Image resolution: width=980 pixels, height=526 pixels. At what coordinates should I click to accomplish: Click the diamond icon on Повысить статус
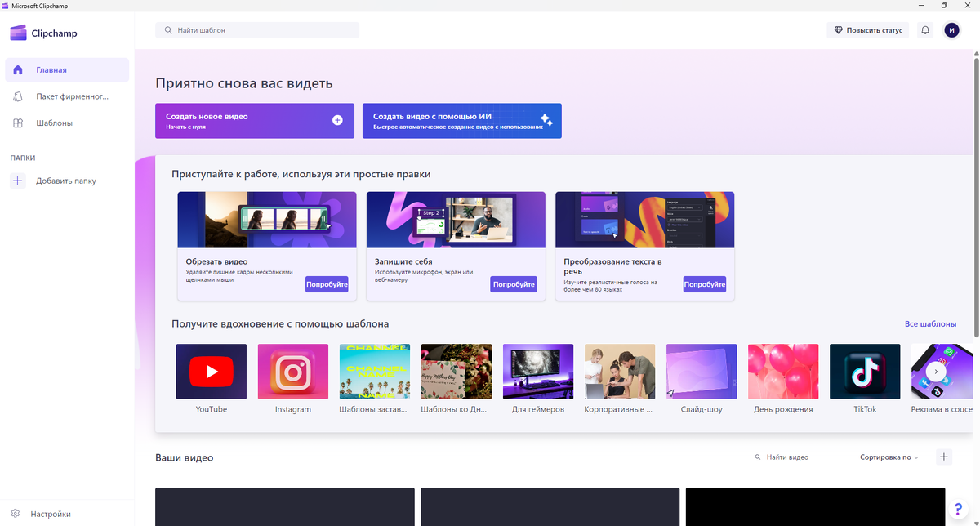(x=838, y=30)
